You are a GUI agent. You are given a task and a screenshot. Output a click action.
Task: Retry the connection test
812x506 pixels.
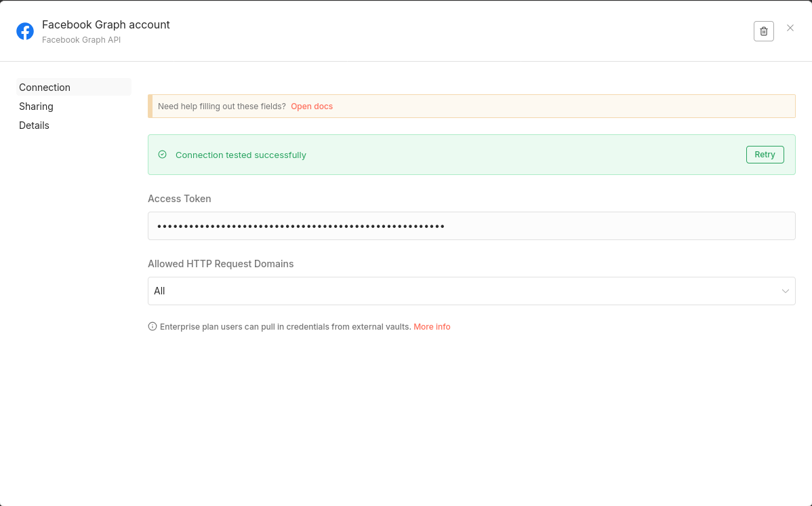coord(765,155)
